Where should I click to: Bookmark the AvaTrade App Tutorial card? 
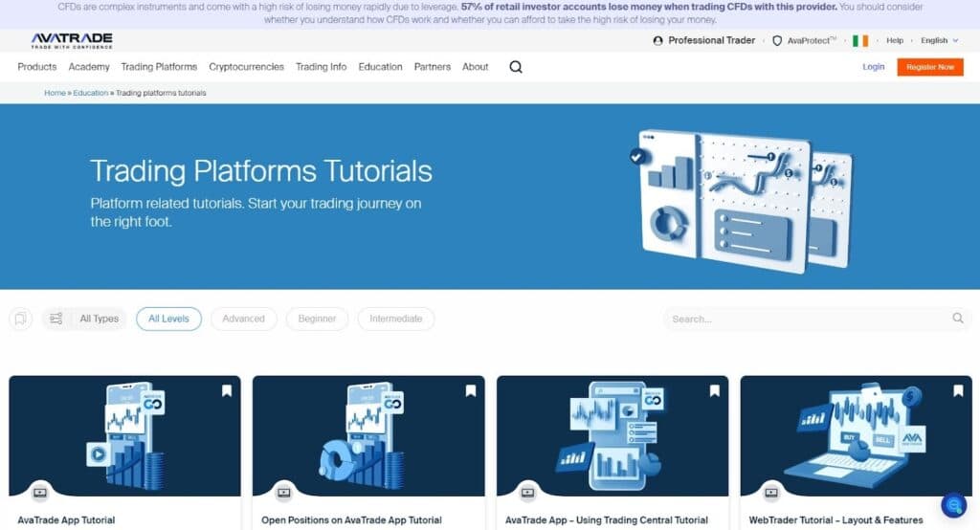pyautogui.click(x=227, y=390)
